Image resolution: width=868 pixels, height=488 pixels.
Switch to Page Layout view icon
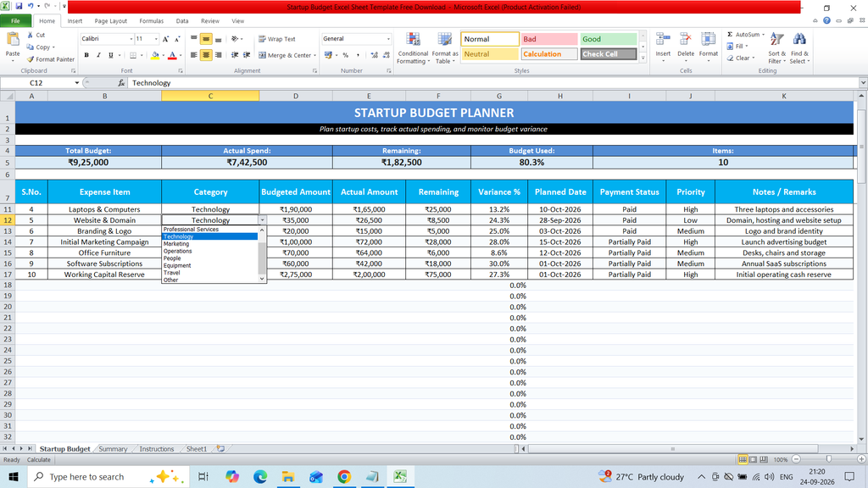pos(754,460)
